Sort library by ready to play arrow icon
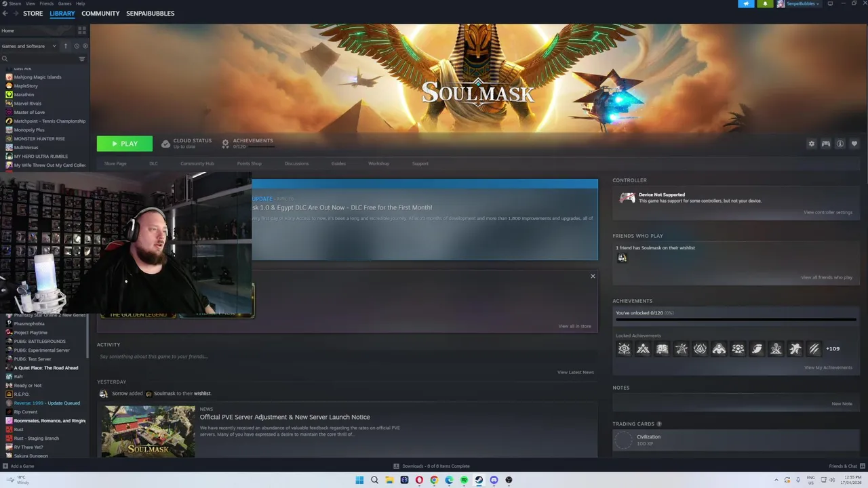This screenshot has width=868, height=488. click(66, 46)
